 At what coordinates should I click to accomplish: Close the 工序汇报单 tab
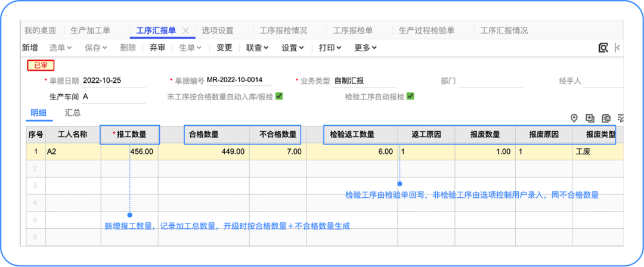(x=186, y=30)
